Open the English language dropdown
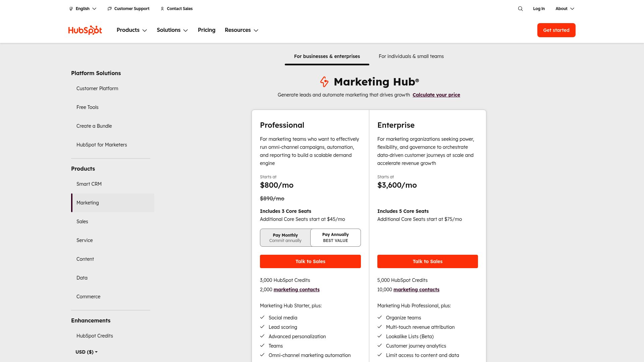 point(83,8)
